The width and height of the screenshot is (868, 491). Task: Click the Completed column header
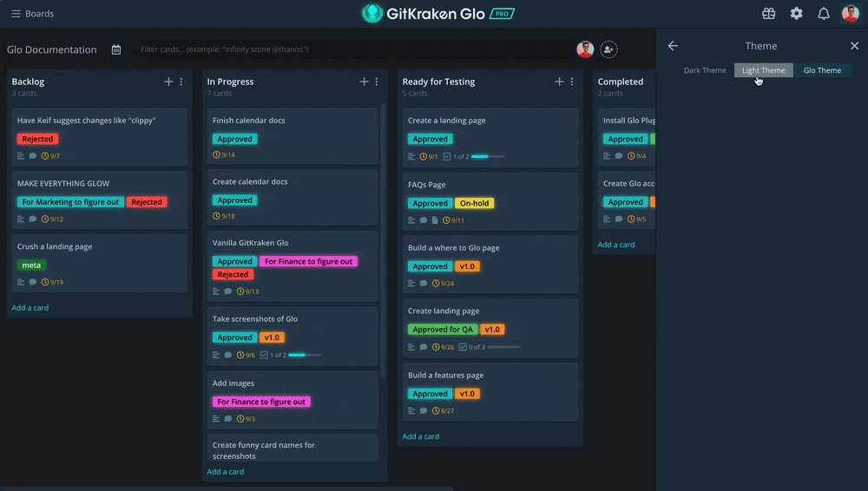tap(621, 82)
